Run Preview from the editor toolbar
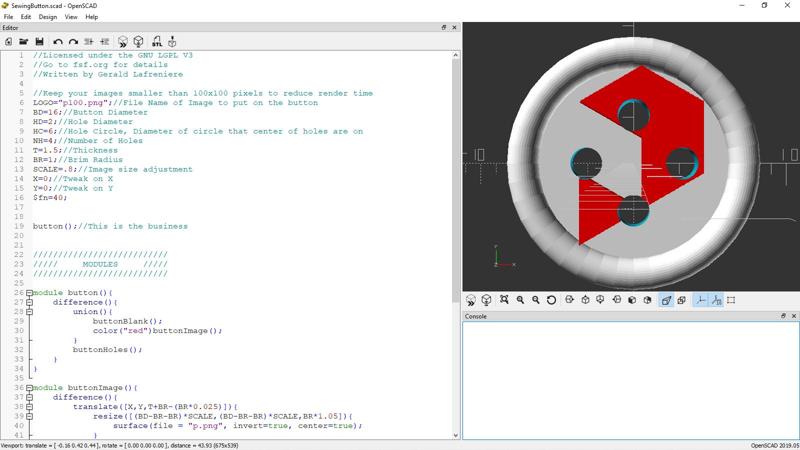 pyautogui.click(x=122, y=42)
